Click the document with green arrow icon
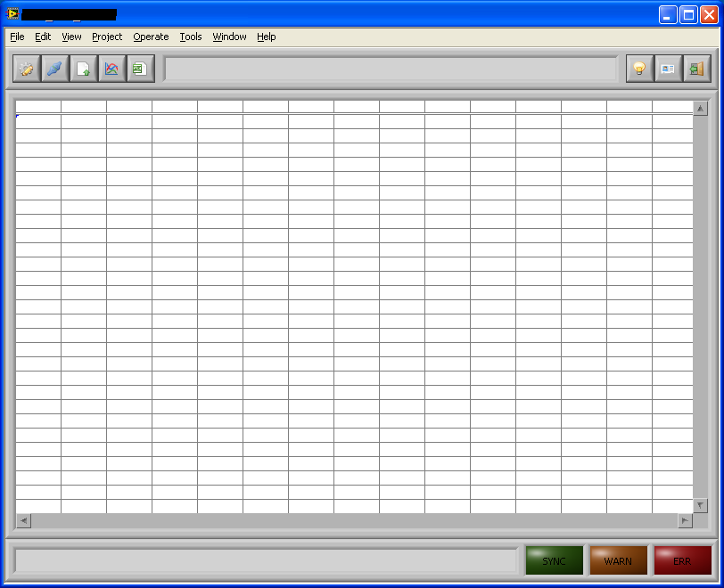Screen dimensions: 724x588 click(84, 69)
